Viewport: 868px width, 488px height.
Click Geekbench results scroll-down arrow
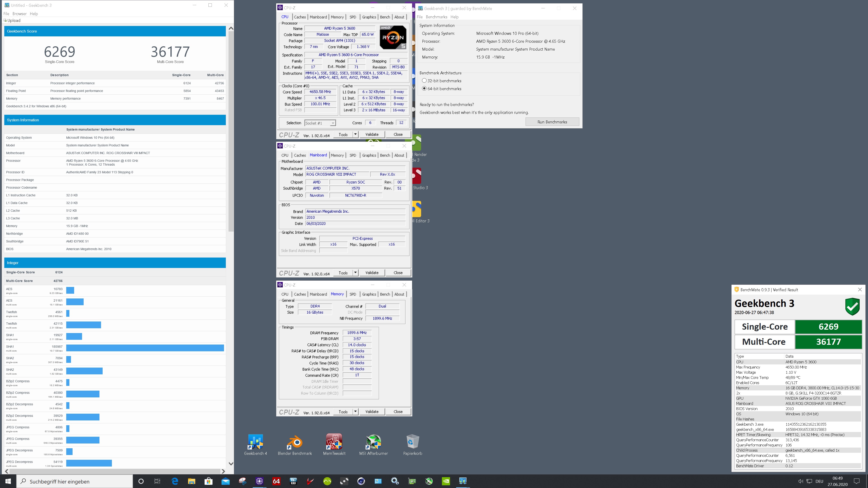231,464
